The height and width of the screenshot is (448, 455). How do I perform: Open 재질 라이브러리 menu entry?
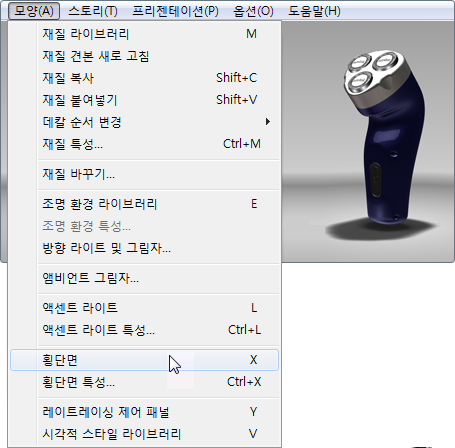coord(144,34)
